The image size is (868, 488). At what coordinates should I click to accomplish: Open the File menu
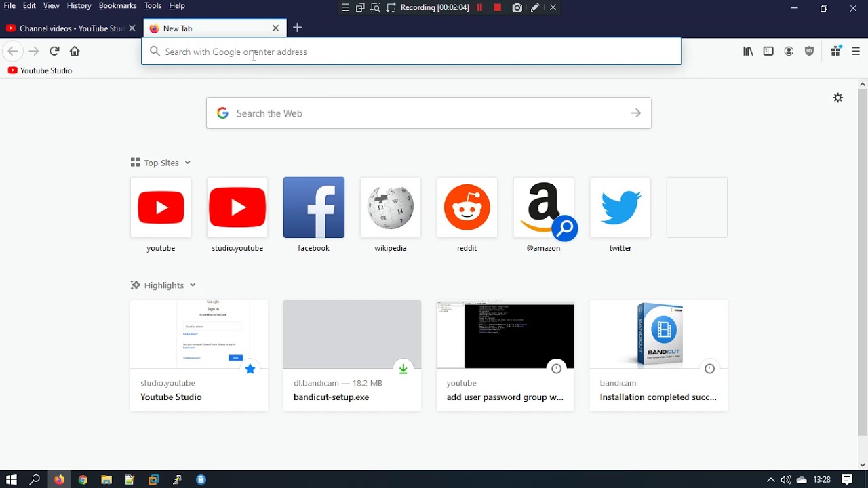point(9,5)
